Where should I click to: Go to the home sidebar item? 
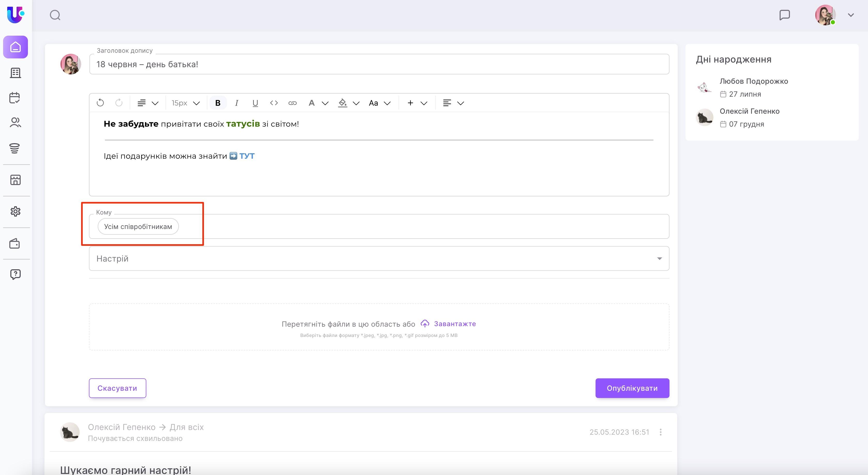16,47
